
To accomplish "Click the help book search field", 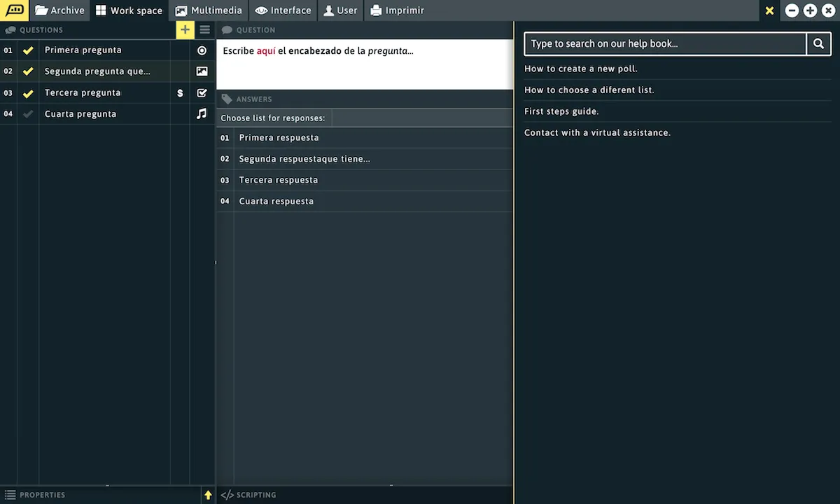I will 665,43.
